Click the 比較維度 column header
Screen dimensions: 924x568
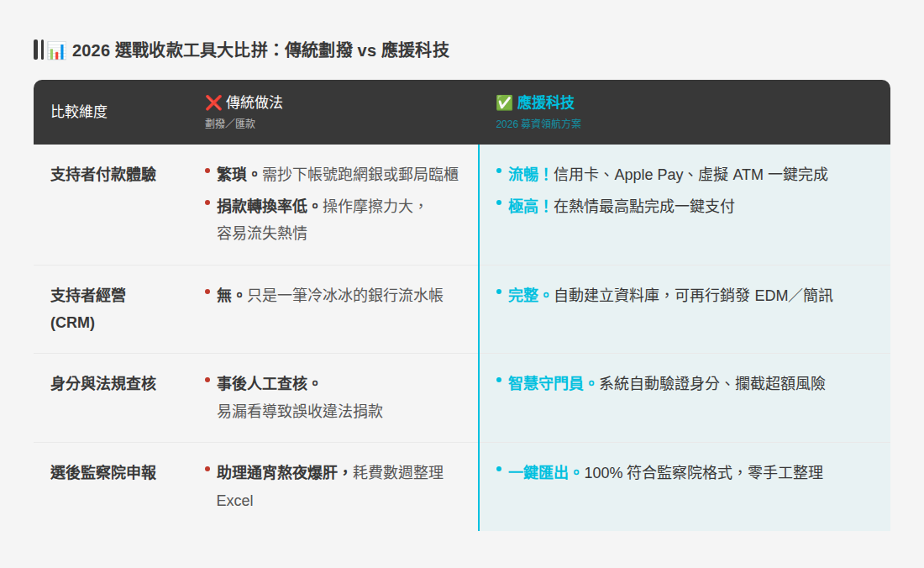click(79, 112)
